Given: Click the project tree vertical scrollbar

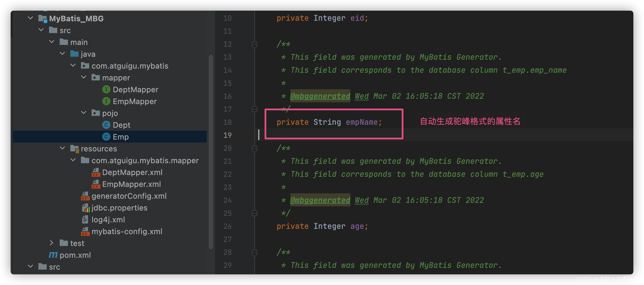Looking at the screenshot, I should [x=211, y=151].
